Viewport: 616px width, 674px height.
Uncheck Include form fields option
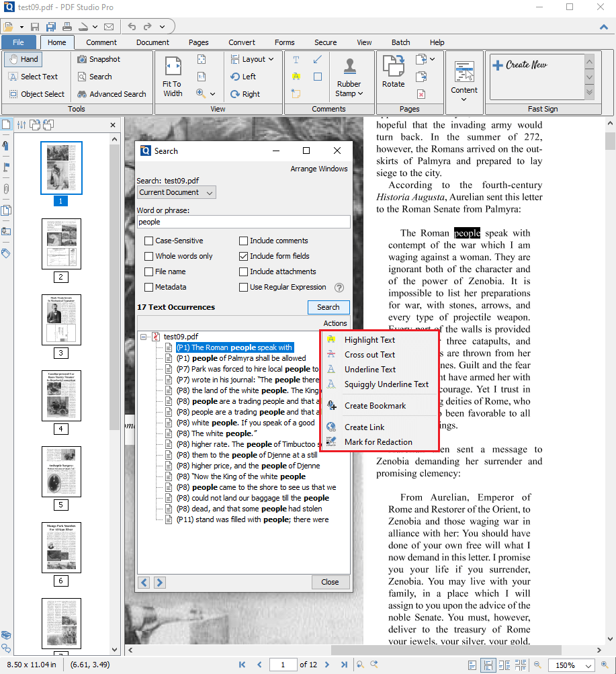[244, 256]
